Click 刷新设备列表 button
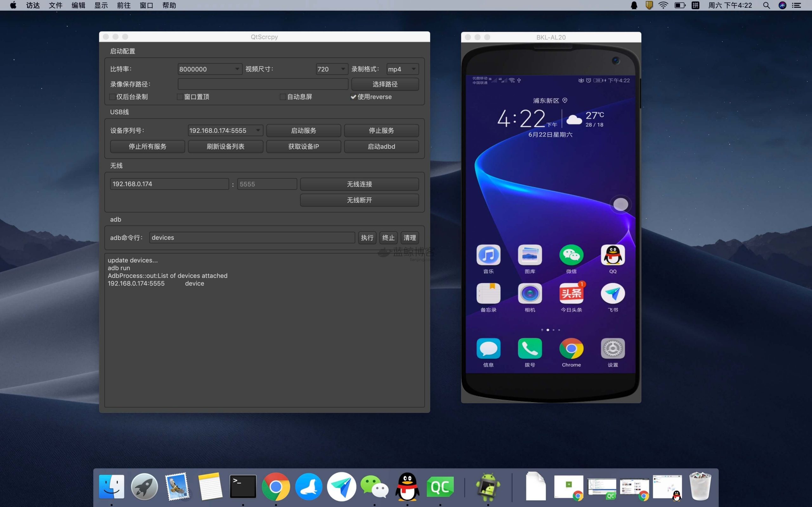812x507 pixels. pos(225,147)
